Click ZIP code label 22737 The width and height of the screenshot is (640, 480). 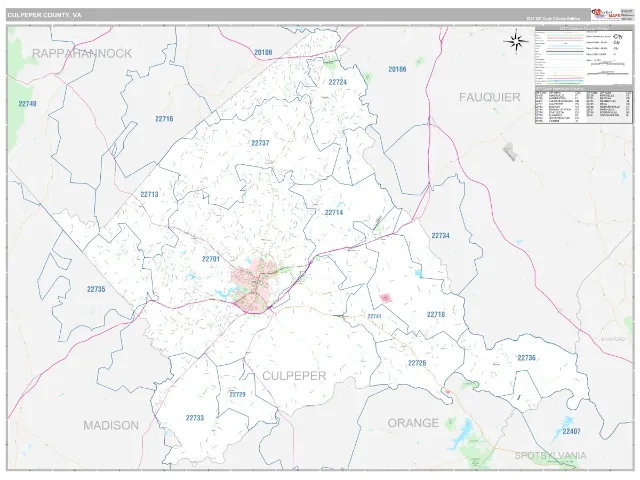click(260, 143)
